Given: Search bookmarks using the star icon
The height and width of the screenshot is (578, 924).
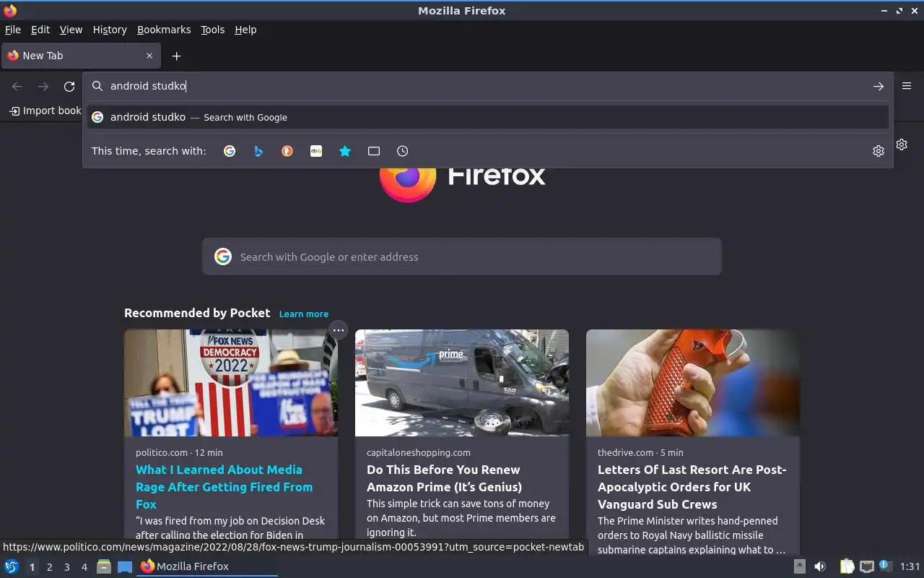Looking at the screenshot, I should pyautogui.click(x=345, y=151).
